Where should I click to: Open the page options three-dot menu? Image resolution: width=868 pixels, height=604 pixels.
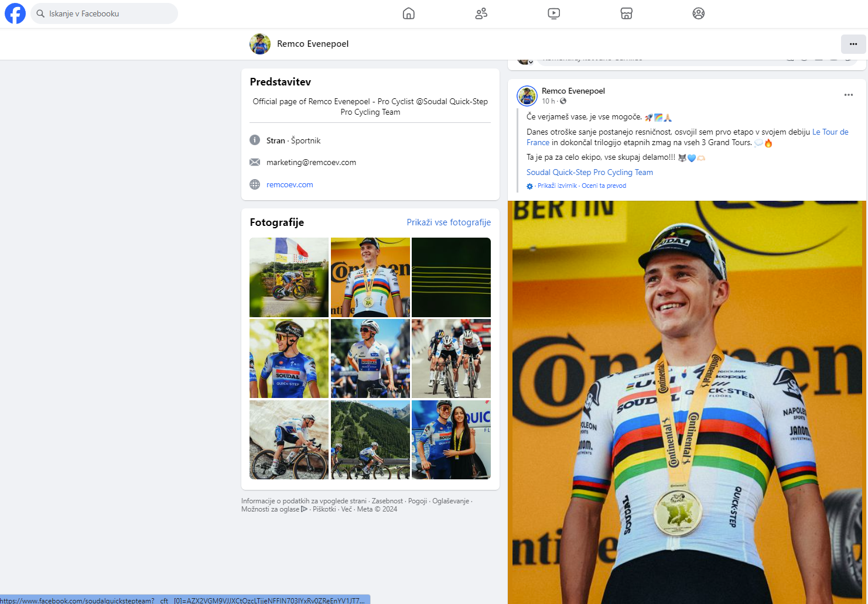point(853,44)
